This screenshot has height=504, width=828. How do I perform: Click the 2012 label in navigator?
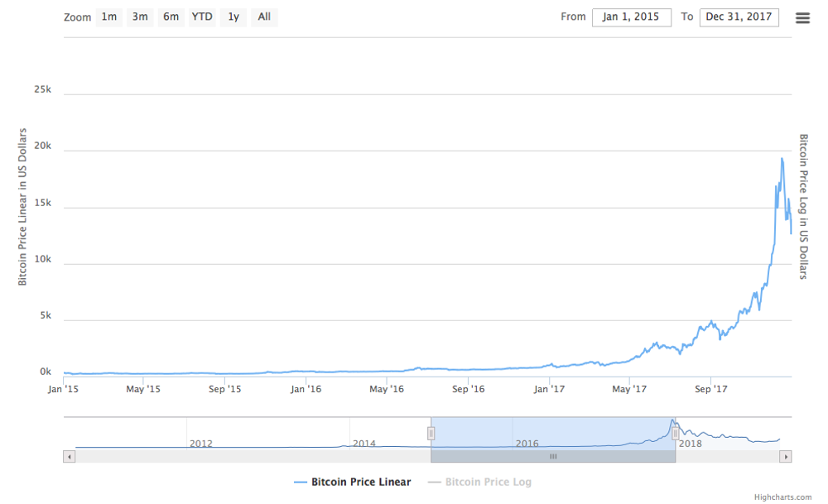pyautogui.click(x=201, y=444)
